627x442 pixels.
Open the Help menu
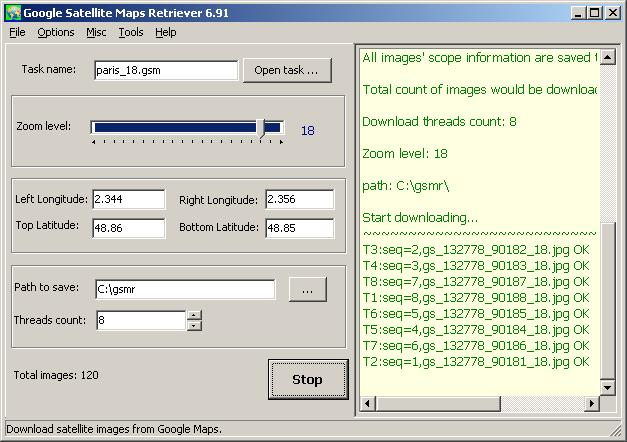click(166, 32)
